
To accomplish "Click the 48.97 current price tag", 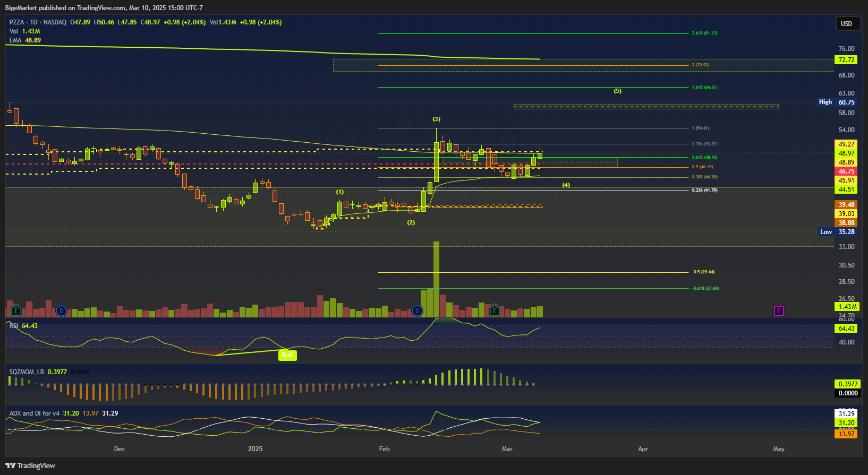I will click(846, 153).
